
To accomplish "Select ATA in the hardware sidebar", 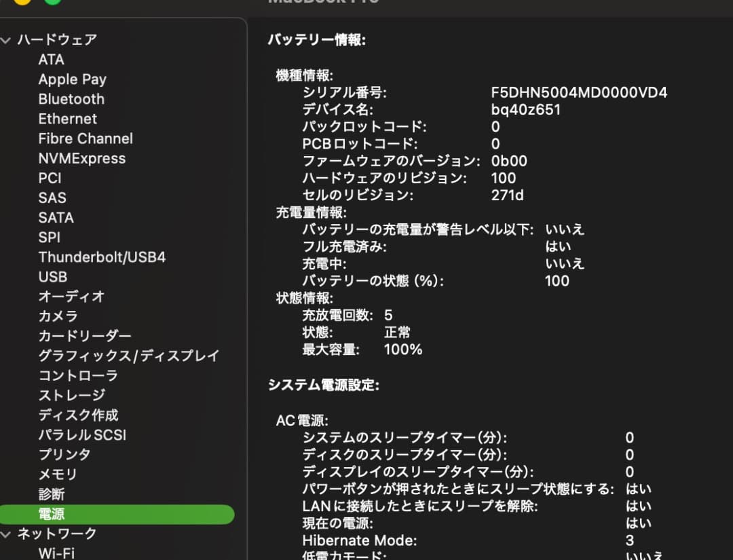I will coord(52,59).
